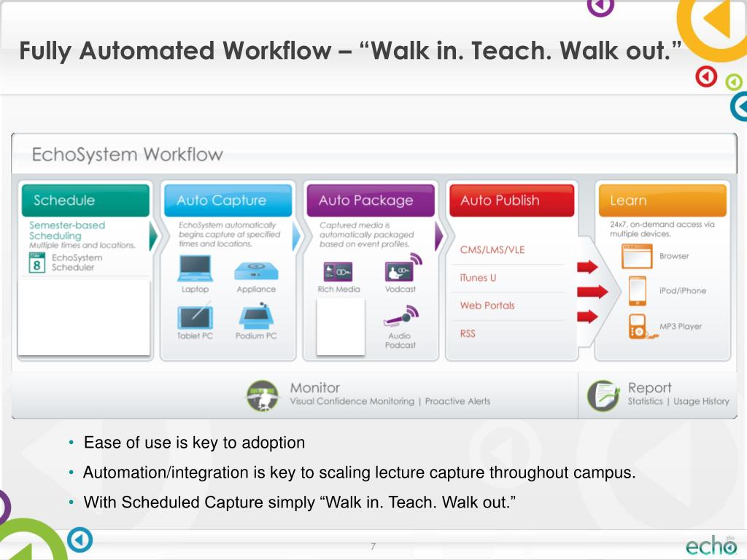
Task: Select the "MP3 Player" text label
Action: pyautogui.click(x=681, y=327)
